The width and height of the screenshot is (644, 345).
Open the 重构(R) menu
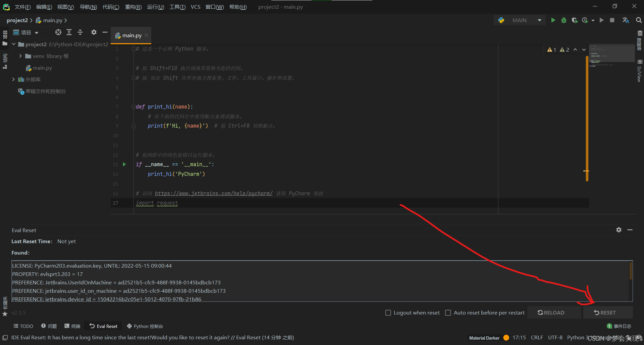133,7
